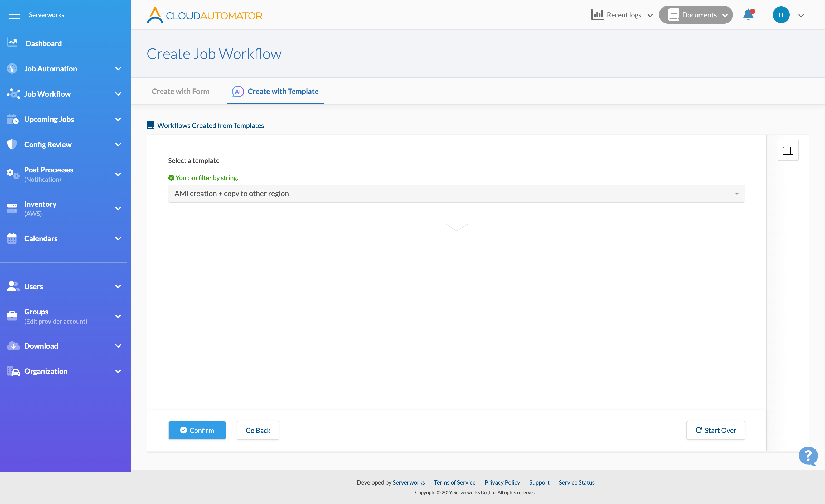Expand the Calendars chevron
Image resolution: width=825 pixels, height=504 pixels.
pyautogui.click(x=118, y=239)
